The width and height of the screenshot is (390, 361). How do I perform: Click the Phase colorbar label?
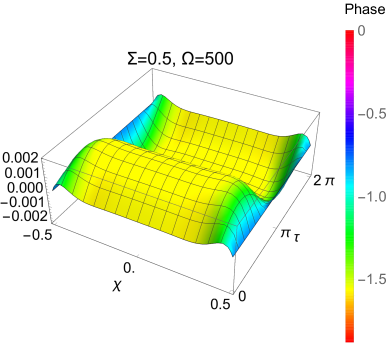(365, 9)
